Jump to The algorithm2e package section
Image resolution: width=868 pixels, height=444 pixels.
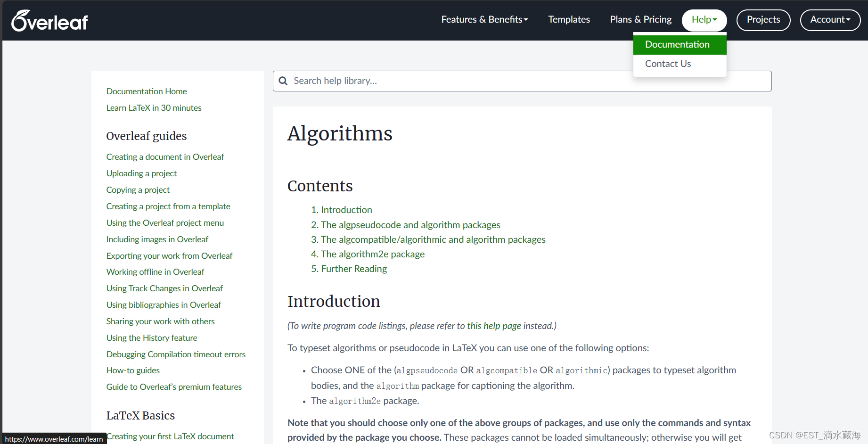(x=373, y=254)
